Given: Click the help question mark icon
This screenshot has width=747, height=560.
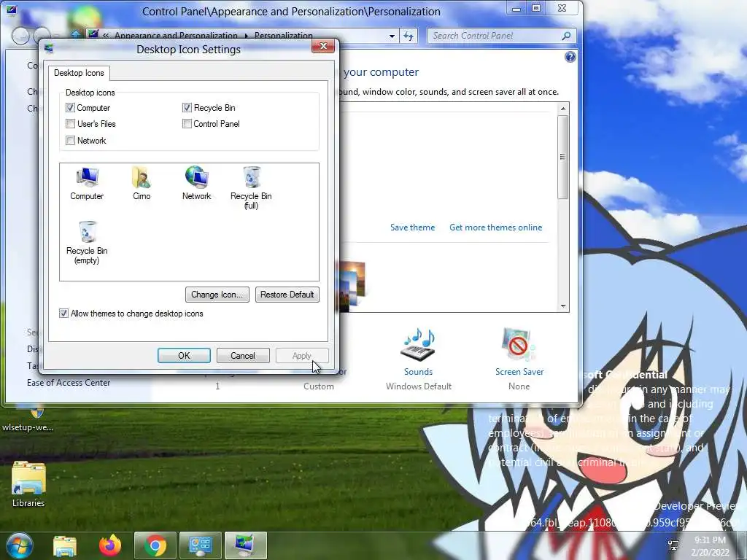Looking at the screenshot, I should (570, 57).
